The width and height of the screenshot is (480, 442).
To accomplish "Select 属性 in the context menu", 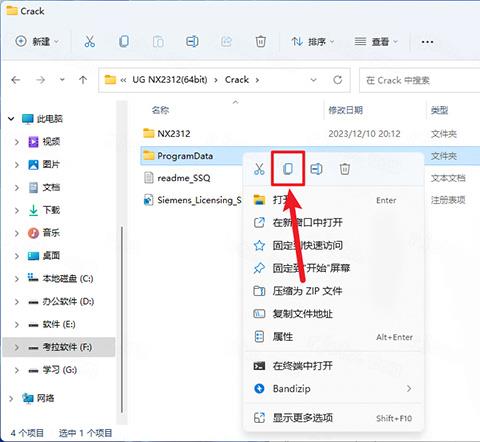I will (x=333, y=337).
